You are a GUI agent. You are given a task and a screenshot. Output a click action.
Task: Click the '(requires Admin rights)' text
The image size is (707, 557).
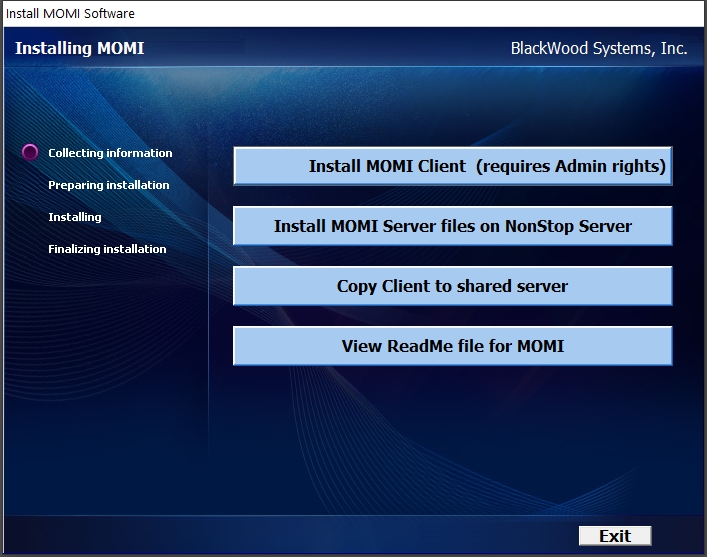coord(571,166)
